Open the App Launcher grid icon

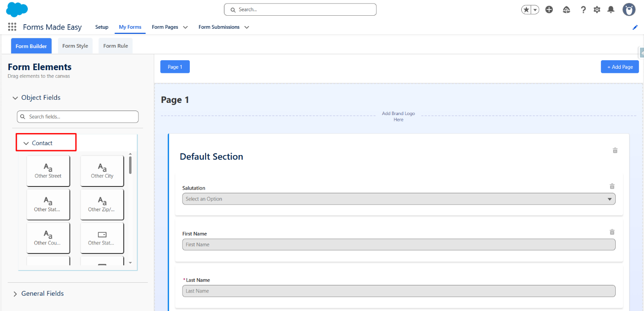(x=12, y=27)
